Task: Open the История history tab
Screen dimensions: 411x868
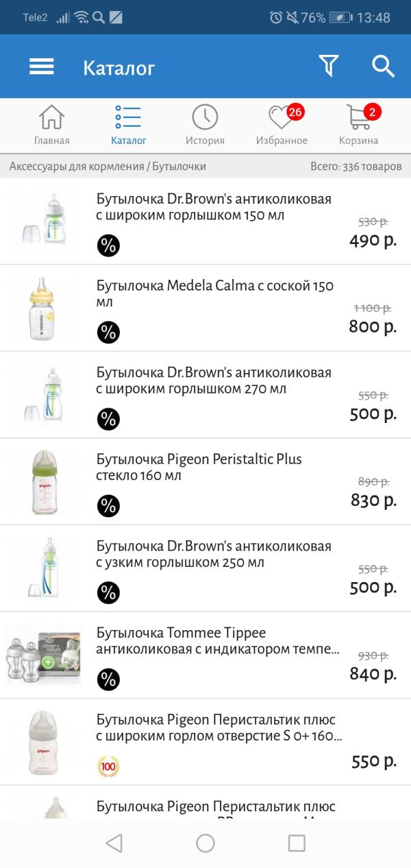Action: [x=205, y=125]
